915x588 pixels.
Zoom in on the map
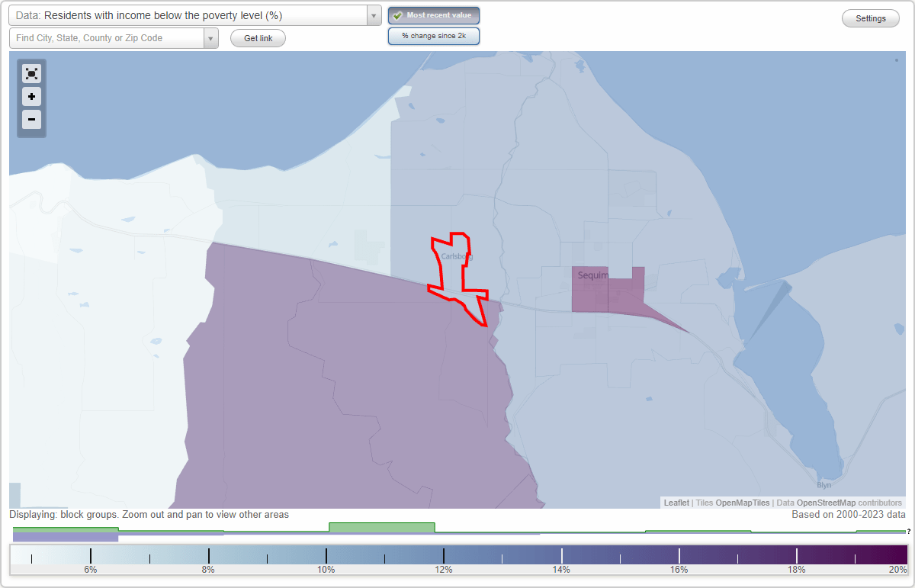(31, 97)
